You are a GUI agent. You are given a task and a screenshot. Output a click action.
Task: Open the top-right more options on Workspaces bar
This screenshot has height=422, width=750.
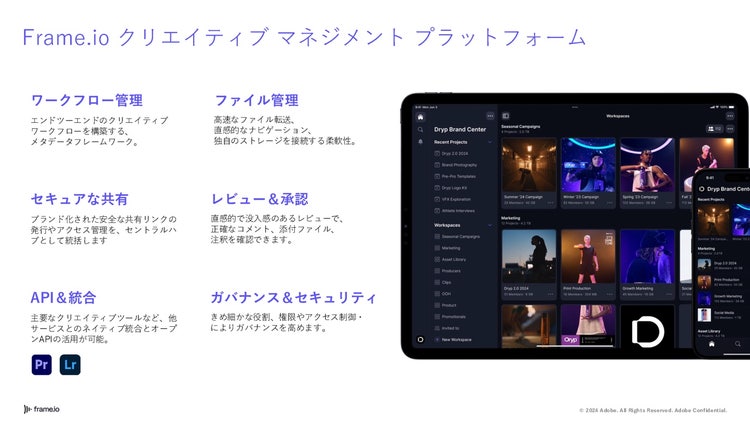730,116
